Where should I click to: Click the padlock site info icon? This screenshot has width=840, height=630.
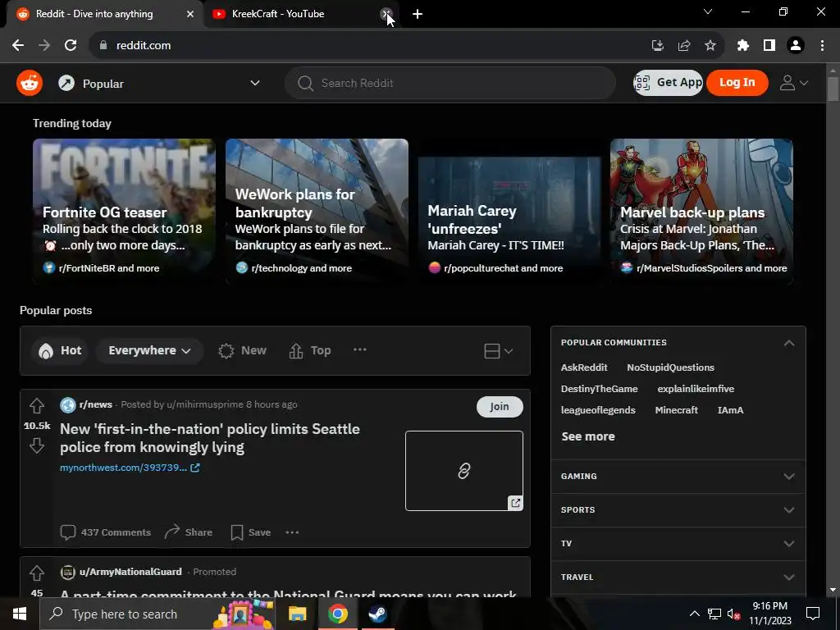[103, 46]
